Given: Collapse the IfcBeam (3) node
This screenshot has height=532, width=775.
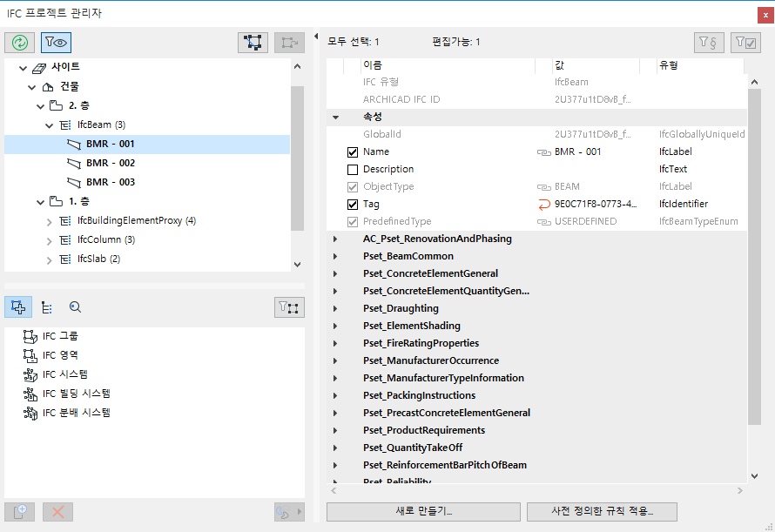Looking at the screenshot, I should tap(50, 125).
